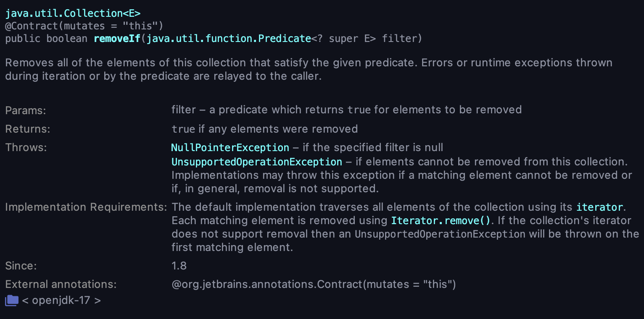The width and height of the screenshot is (644, 319).
Task: Select the "Params:" section label
Action: [x=26, y=110]
